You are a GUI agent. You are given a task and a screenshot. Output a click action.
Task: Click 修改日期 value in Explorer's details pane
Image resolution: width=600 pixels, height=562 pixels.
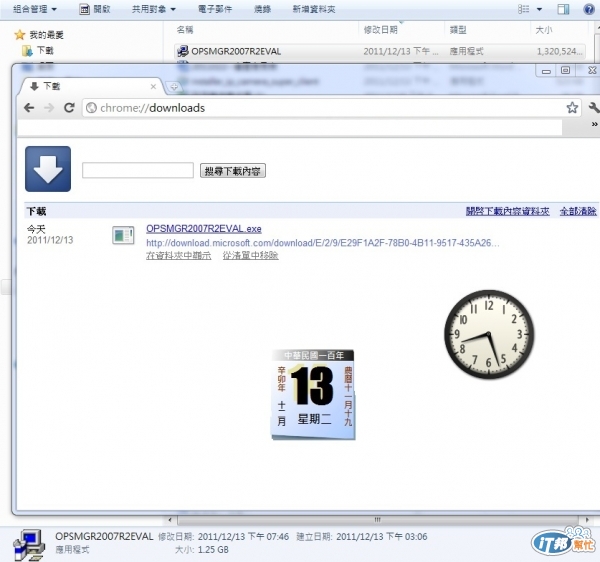pos(243,537)
